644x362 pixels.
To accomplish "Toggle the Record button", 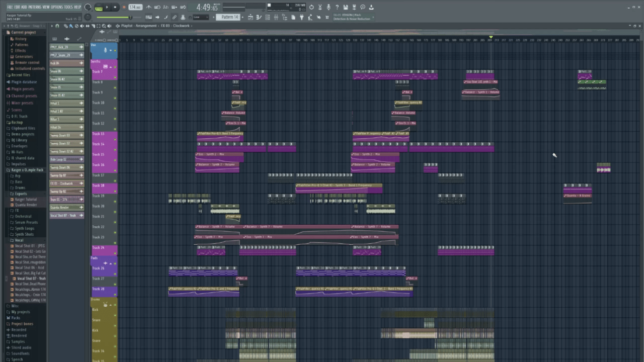I will coord(124,8).
